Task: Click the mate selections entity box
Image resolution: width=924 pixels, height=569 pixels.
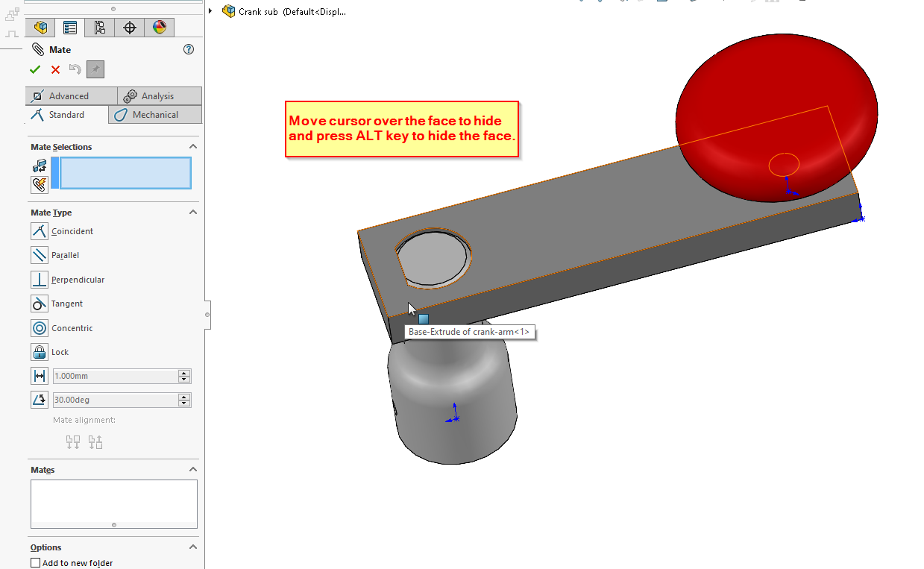Action: tap(125, 173)
